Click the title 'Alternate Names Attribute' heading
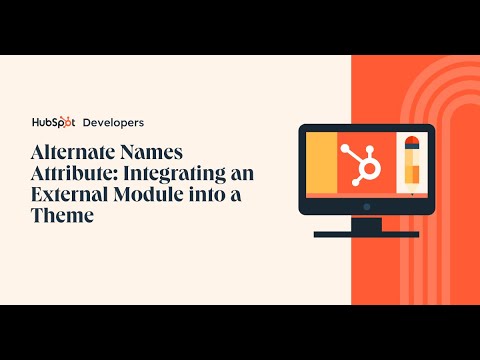Screen dimensions: 480x360 pyautogui.click(x=142, y=184)
